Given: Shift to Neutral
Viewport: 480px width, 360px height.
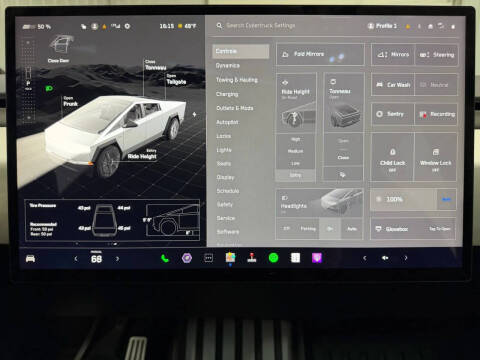Looking at the screenshot, I should coord(436,85).
